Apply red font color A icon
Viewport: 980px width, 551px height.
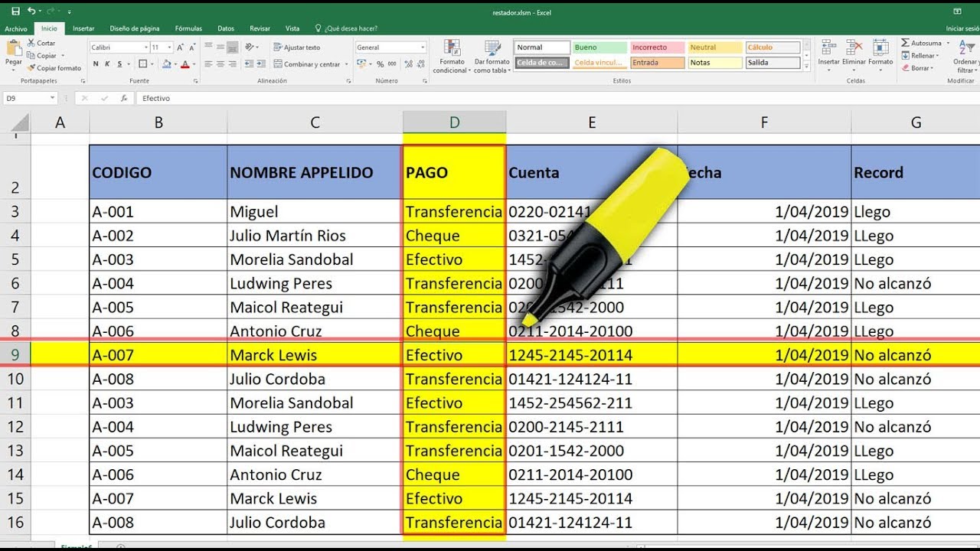point(185,64)
